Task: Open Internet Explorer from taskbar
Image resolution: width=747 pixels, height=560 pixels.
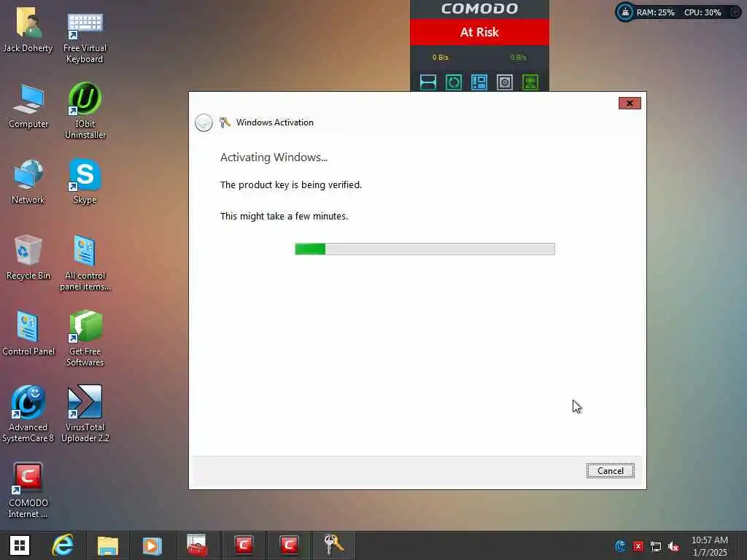Action: [x=63, y=545]
